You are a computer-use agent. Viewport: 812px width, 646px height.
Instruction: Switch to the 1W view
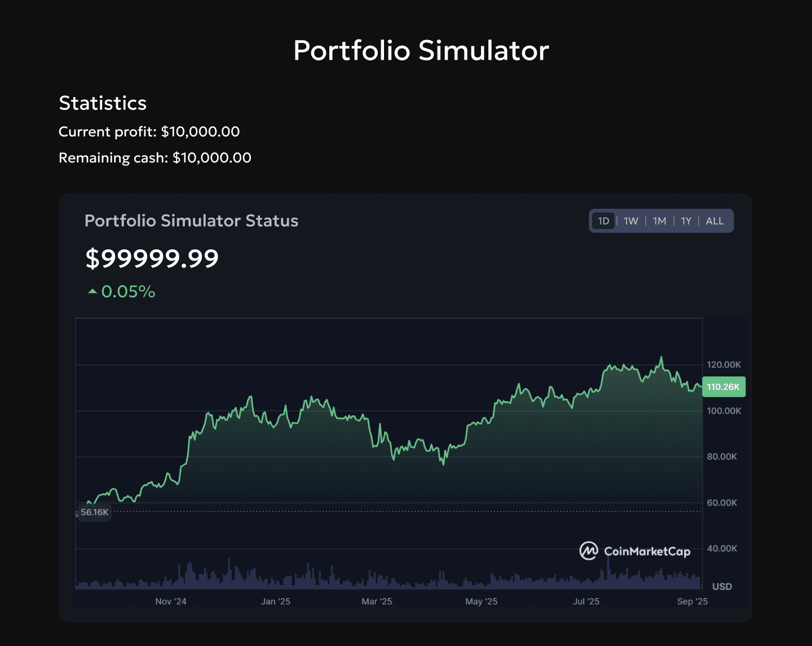(630, 221)
